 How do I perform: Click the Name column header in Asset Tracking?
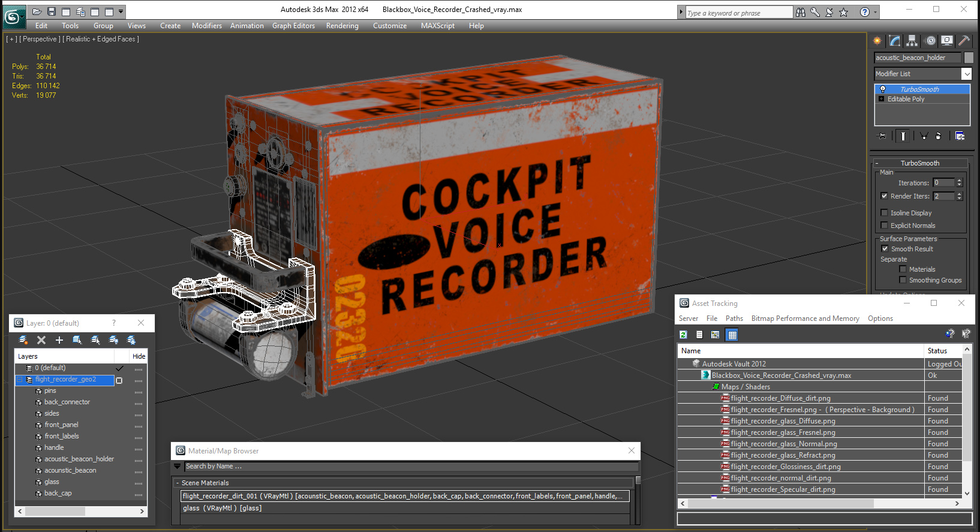(801, 351)
